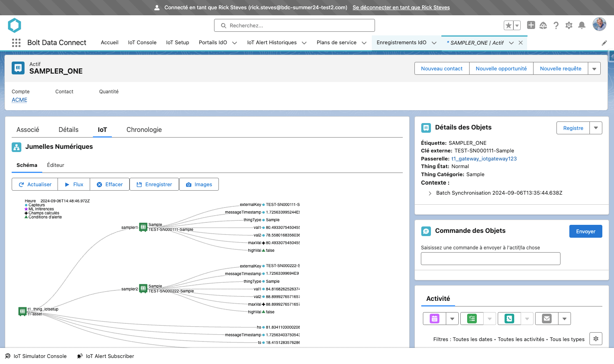
Task: Expand Enregistrements IdO chevron
Action: click(x=434, y=43)
